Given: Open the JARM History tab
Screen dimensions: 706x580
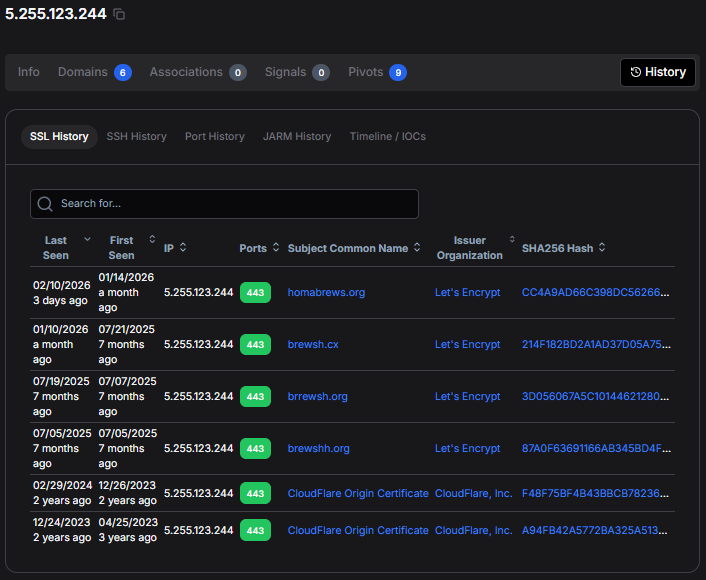Looking at the screenshot, I should (297, 136).
